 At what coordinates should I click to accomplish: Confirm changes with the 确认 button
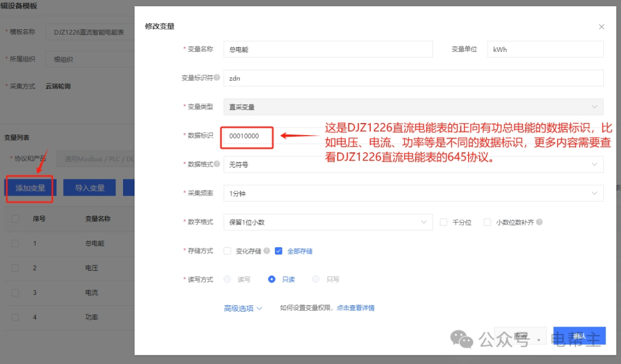pyautogui.click(x=579, y=336)
